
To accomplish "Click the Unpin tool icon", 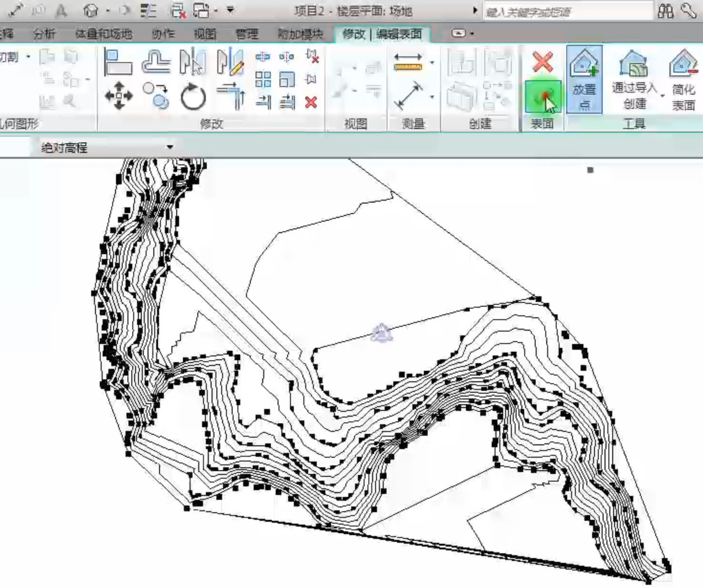I will tap(312, 57).
